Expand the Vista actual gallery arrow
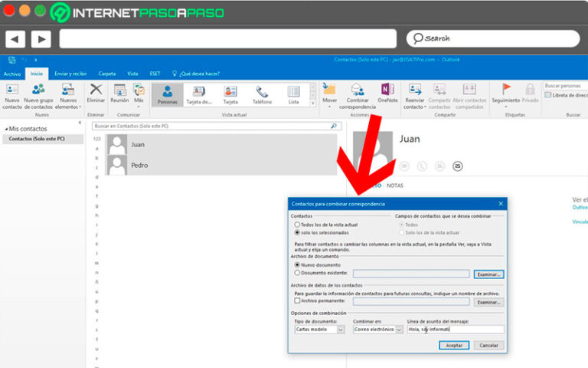The width and height of the screenshot is (588, 368). 313,103
